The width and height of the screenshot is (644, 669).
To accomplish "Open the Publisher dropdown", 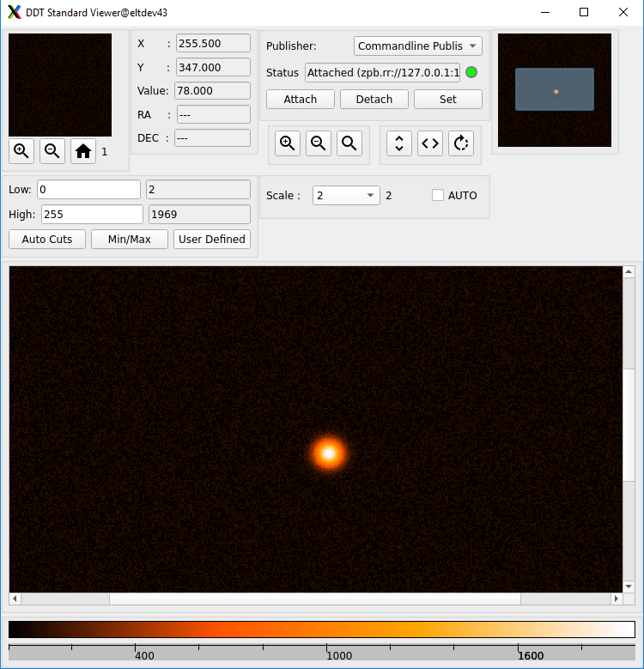I will [417, 46].
